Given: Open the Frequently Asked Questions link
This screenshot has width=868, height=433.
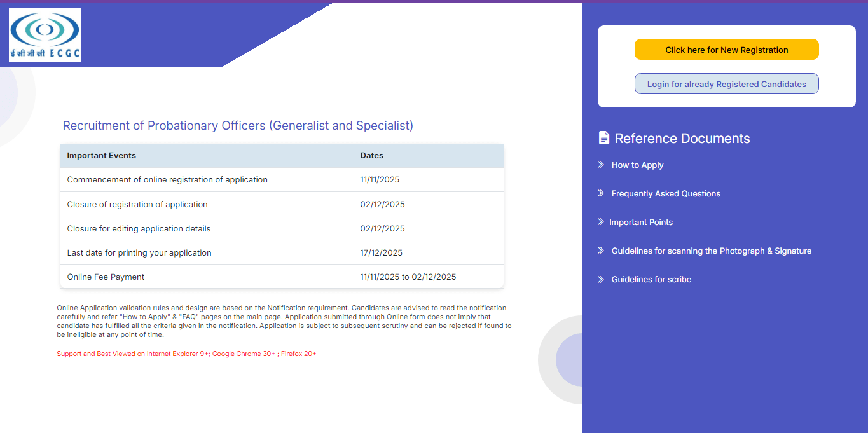Looking at the screenshot, I should [x=666, y=194].
